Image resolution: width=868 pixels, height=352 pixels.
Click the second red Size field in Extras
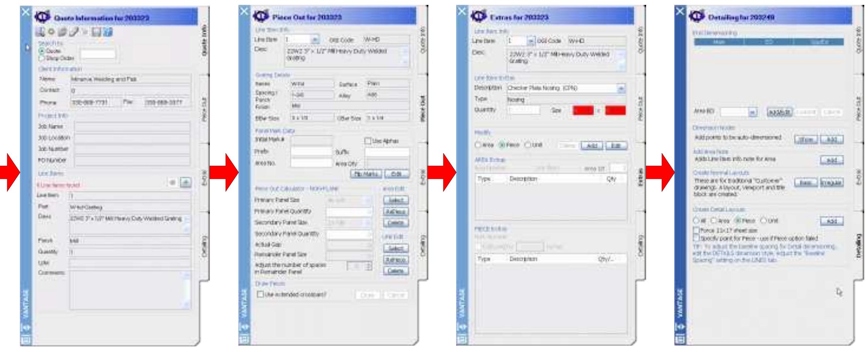pyautogui.click(x=615, y=110)
